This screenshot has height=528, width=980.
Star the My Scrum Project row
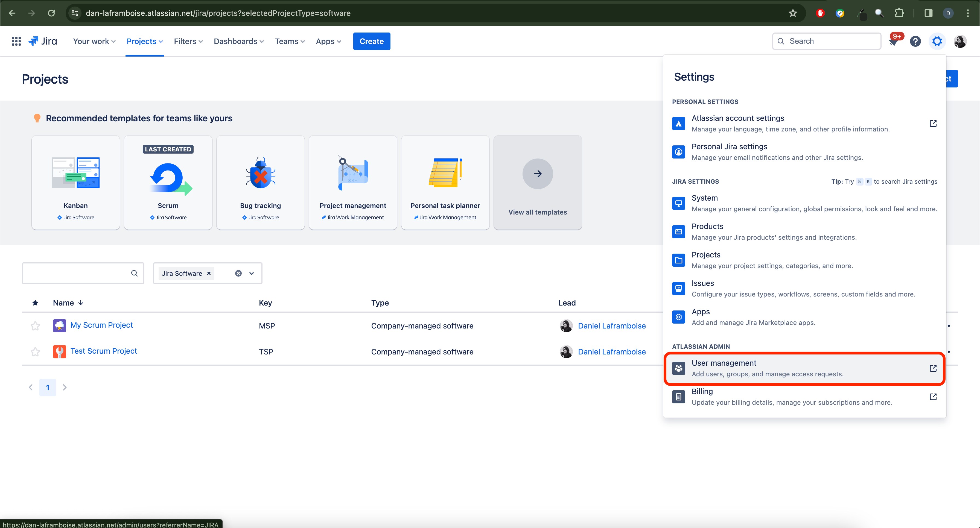coord(35,326)
